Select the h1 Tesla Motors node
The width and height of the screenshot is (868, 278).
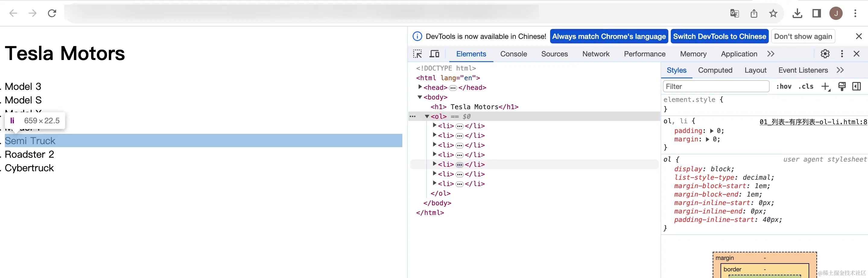click(x=474, y=107)
